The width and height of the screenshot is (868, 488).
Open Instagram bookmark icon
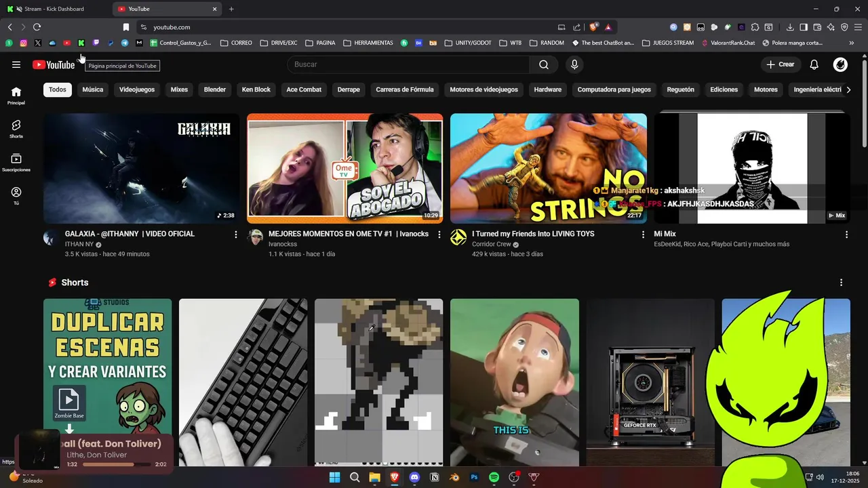coord(23,43)
